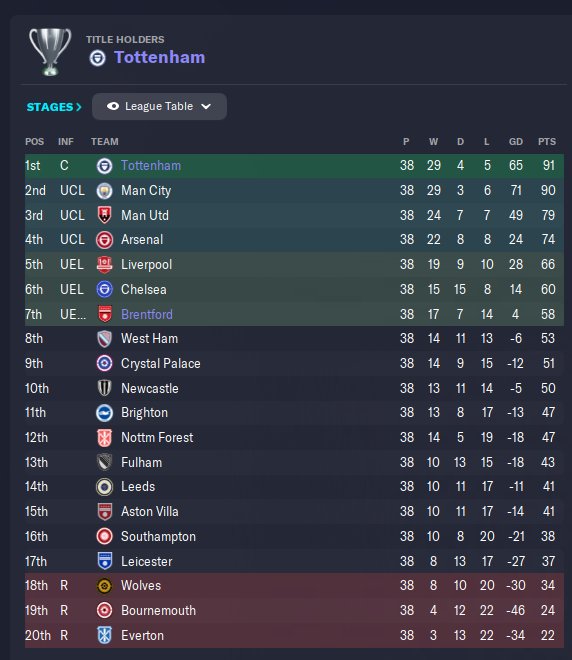Click Tottenham badge beside Title Holders
Viewport: 572px width, 660px height.
[97, 58]
